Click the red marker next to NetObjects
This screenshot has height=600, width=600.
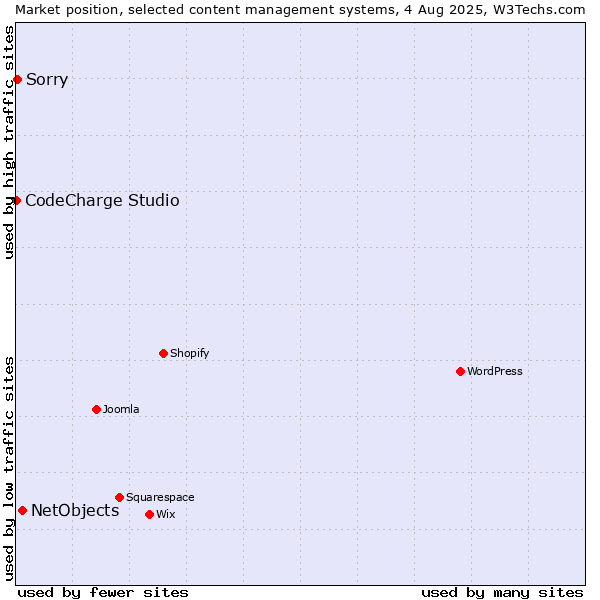click(x=23, y=510)
